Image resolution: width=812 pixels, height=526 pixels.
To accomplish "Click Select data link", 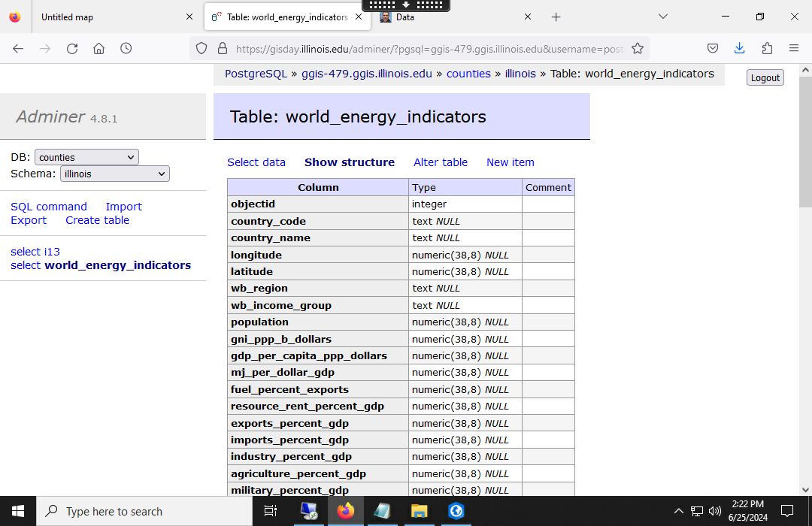I will pyautogui.click(x=256, y=162).
